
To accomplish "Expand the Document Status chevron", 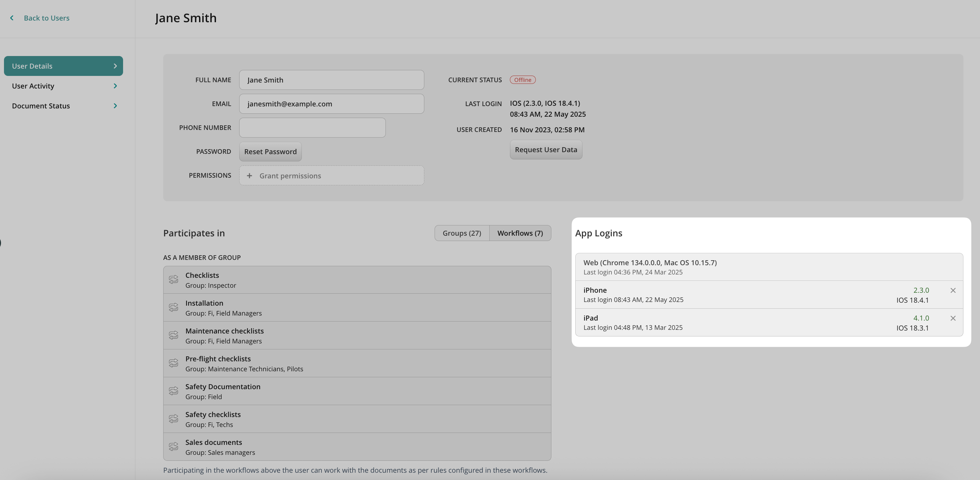I will 115,106.
